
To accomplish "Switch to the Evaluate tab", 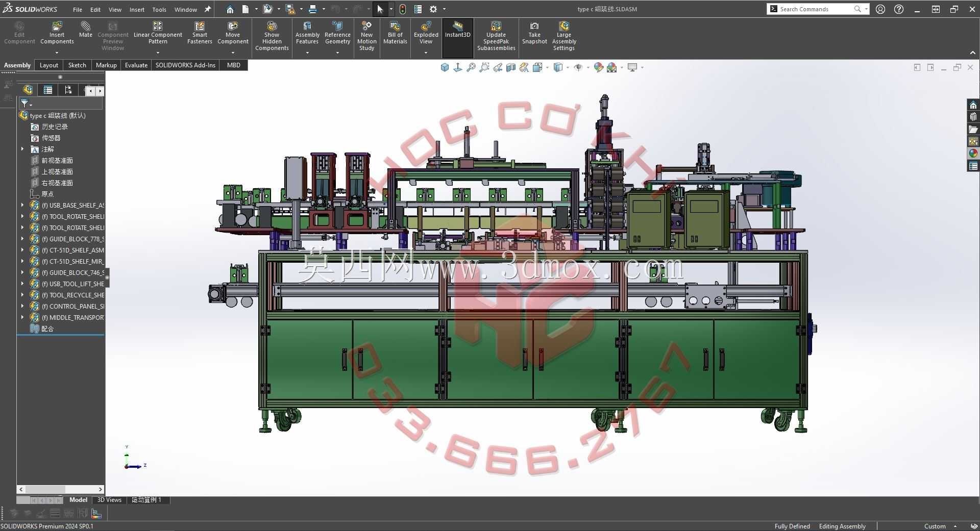I will (136, 65).
